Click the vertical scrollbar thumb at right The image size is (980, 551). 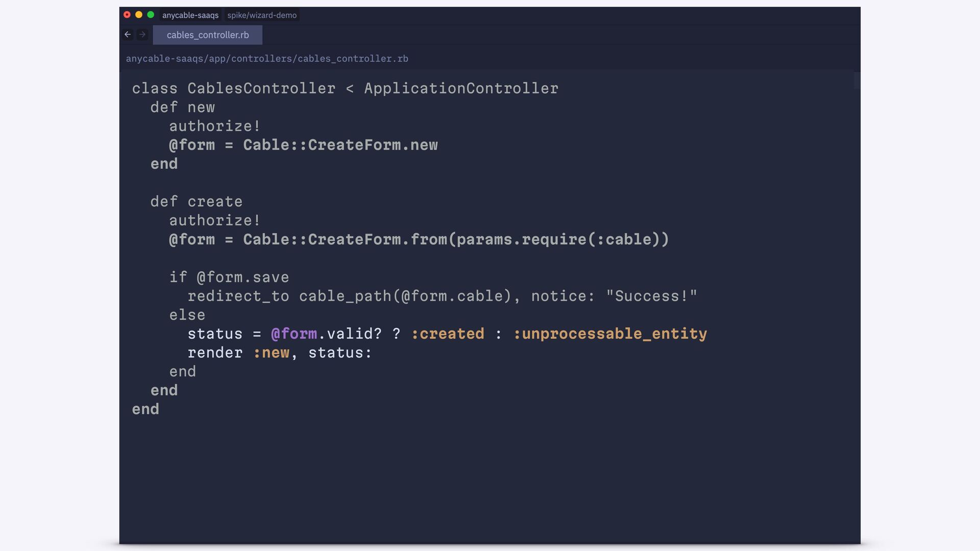856,81
